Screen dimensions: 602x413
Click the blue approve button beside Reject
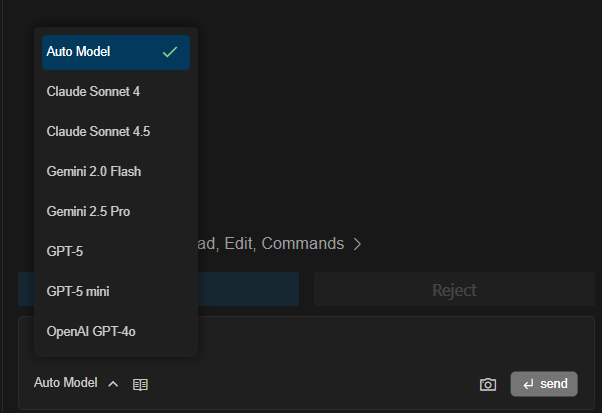(x=248, y=289)
